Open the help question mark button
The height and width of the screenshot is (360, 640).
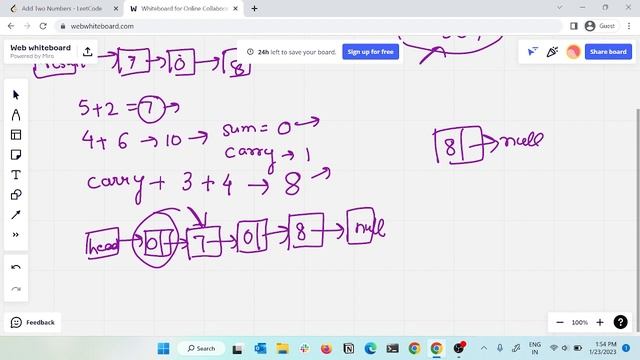(620, 322)
